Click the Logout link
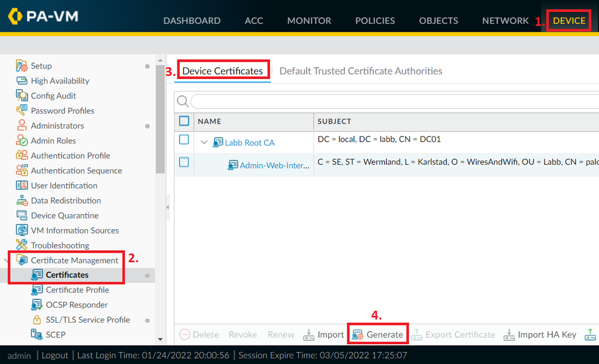The height and width of the screenshot is (364, 599). click(55, 354)
